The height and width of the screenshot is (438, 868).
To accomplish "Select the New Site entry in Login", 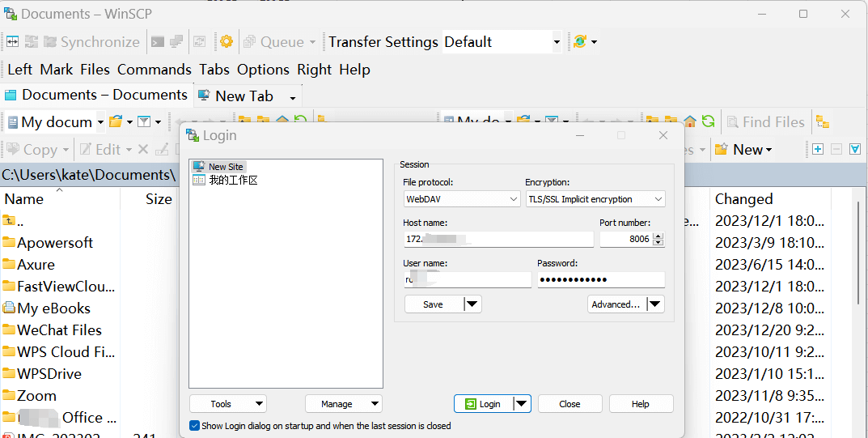I will 218,167.
